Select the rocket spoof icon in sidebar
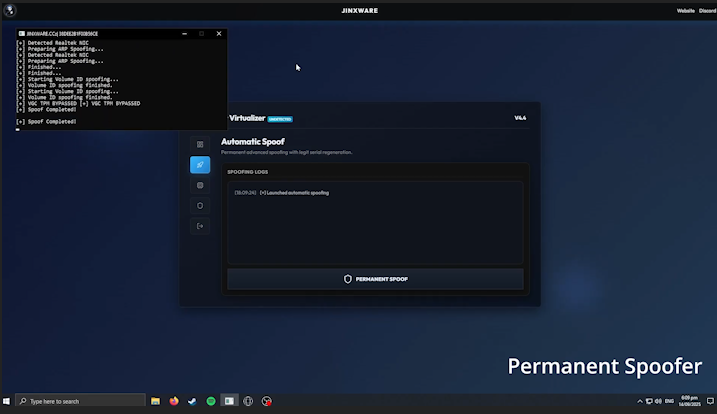The height and width of the screenshot is (414, 717). click(x=200, y=165)
